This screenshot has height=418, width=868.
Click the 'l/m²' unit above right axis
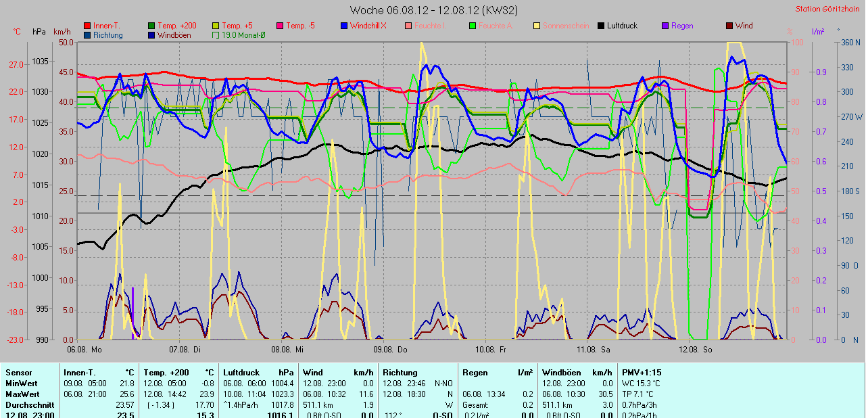click(x=817, y=32)
